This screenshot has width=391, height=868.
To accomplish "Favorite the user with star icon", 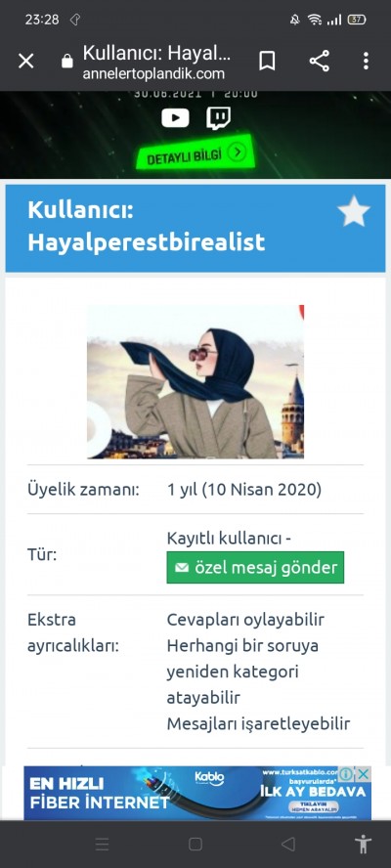I will pyautogui.click(x=354, y=212).
